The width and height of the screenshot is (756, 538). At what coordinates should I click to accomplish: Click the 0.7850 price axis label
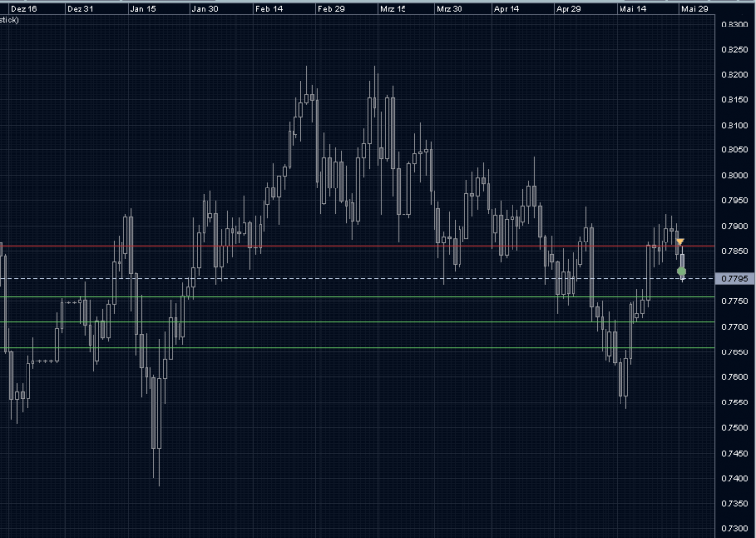click(x=734, y=251)
